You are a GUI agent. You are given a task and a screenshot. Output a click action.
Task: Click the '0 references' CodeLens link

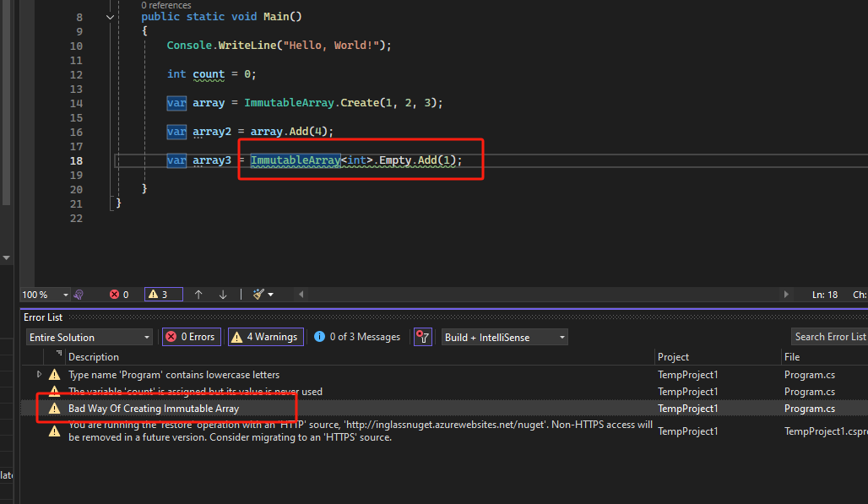point(166,5)
